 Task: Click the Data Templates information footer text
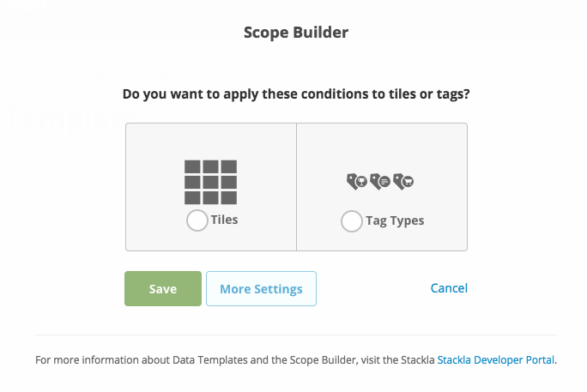point(235,360)
